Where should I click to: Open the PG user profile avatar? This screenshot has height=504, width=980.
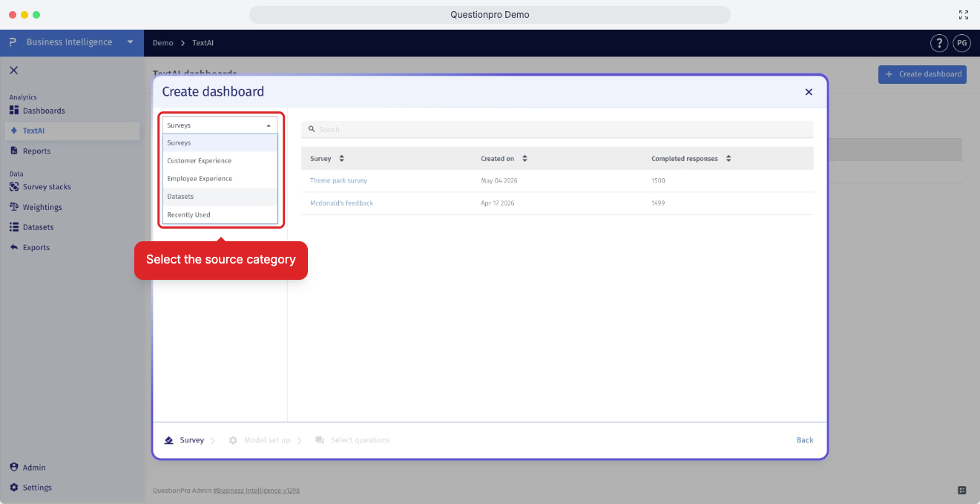[961, 43]
